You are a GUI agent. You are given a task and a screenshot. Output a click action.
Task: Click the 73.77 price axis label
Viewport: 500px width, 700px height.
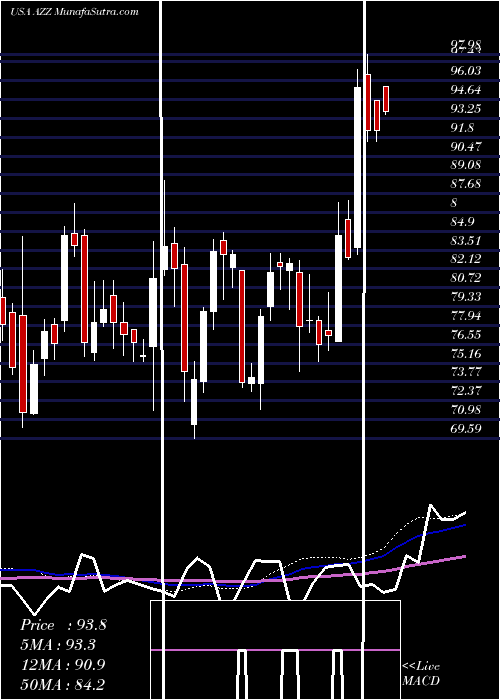tap(466, 372)
